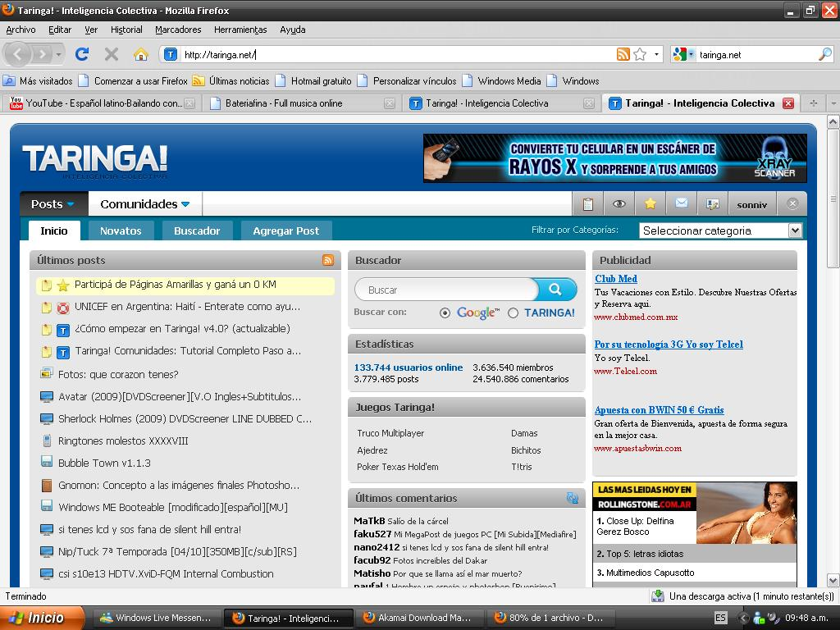840x630 pixels.
Task: Open favorites star icon in Taringa bar
Action: 651,204
